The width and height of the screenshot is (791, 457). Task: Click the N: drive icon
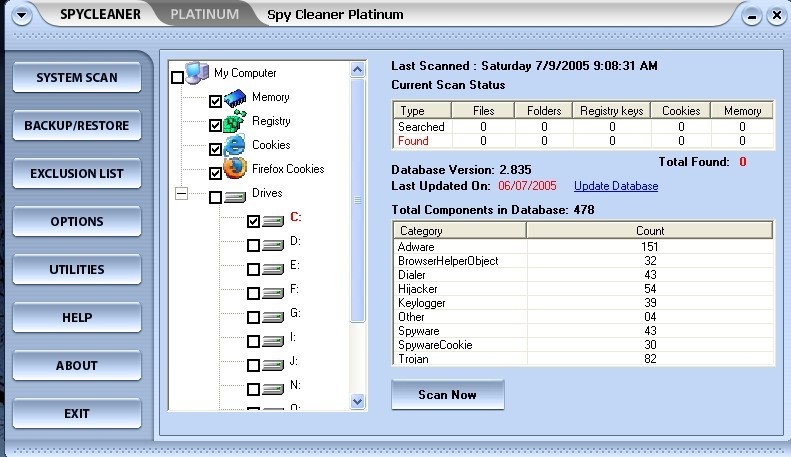pos(273,389)
